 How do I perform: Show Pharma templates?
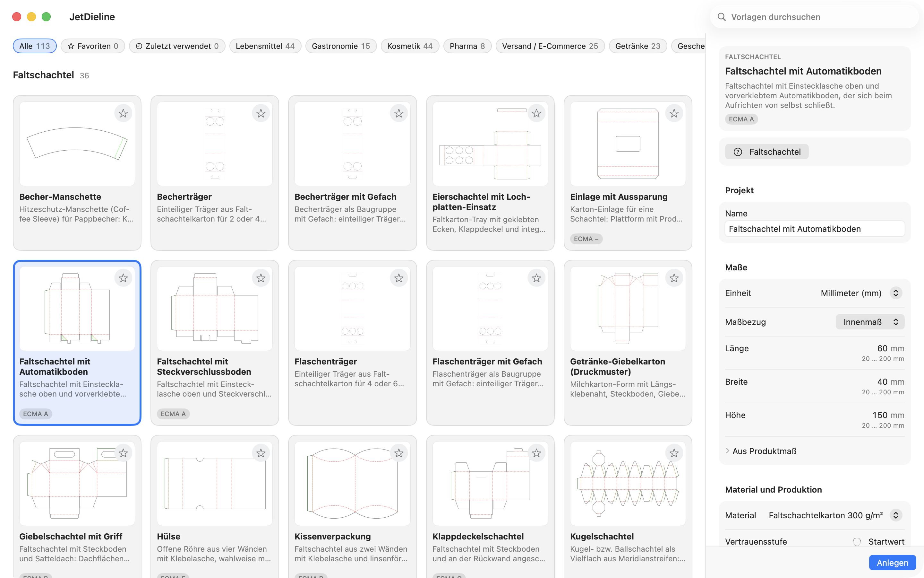point(467,46)
